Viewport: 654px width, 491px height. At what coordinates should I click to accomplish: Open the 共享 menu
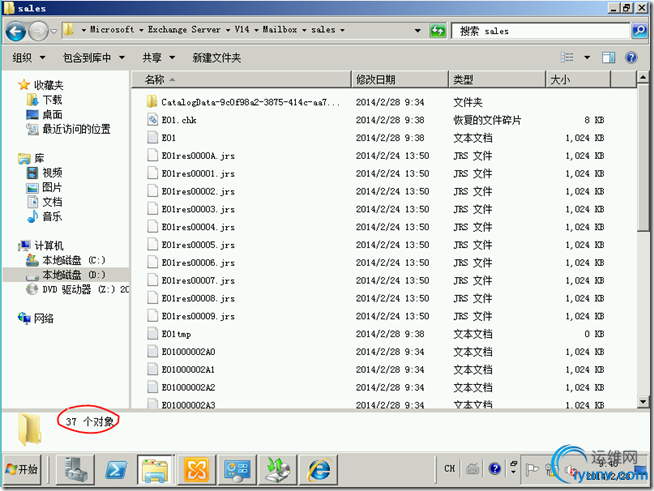158,58
